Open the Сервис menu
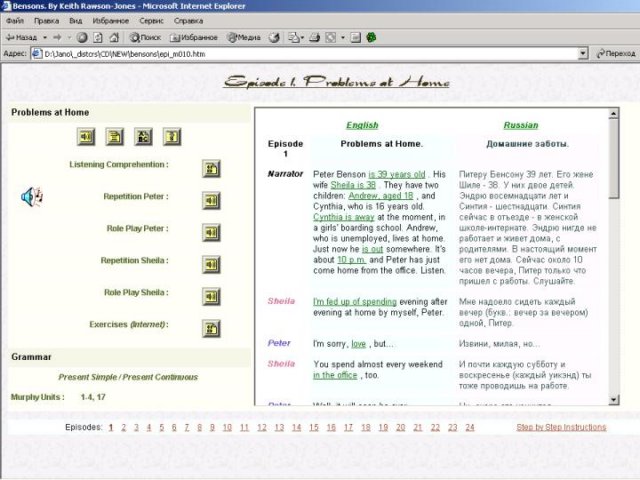This screenshot has width=640, height=480. (x=151, y=21)
